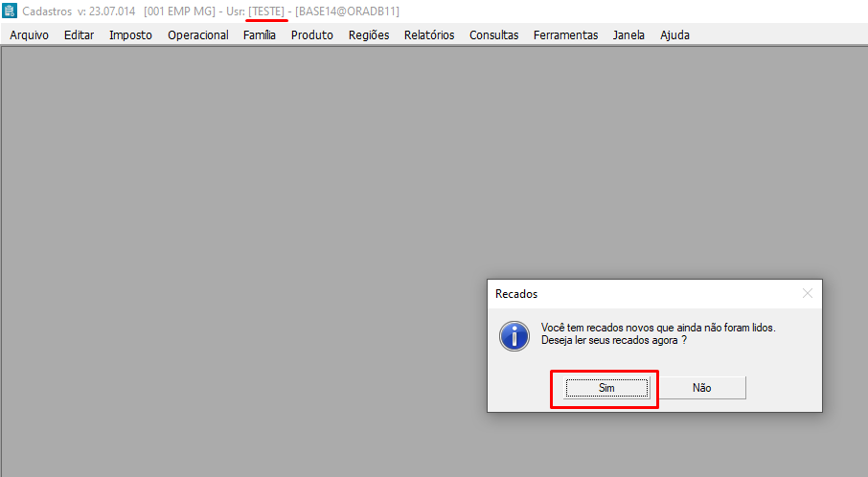Click Não to dismiss recados prompt

[x=702, y=388]
